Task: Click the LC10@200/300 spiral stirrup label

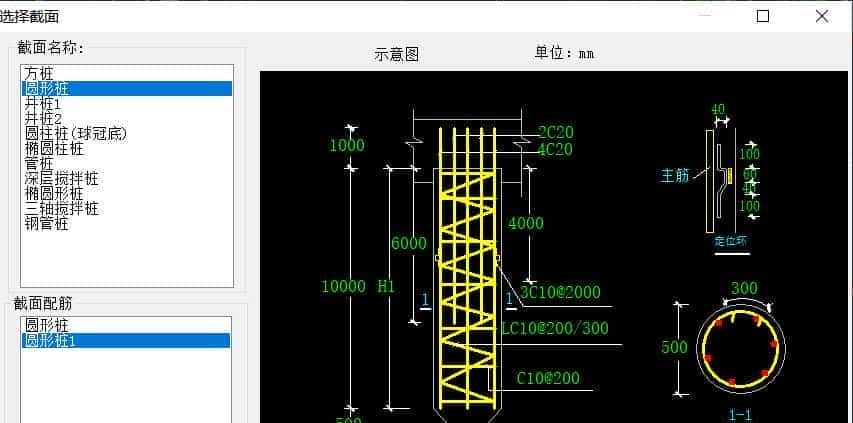Action: [x=554, y=328]
